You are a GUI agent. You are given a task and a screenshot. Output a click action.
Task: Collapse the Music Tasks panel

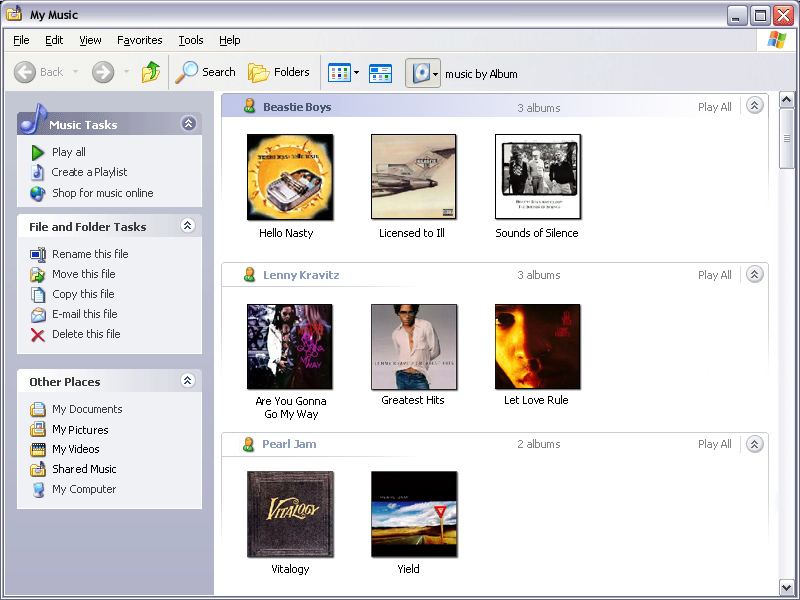[x=189, y=123]
